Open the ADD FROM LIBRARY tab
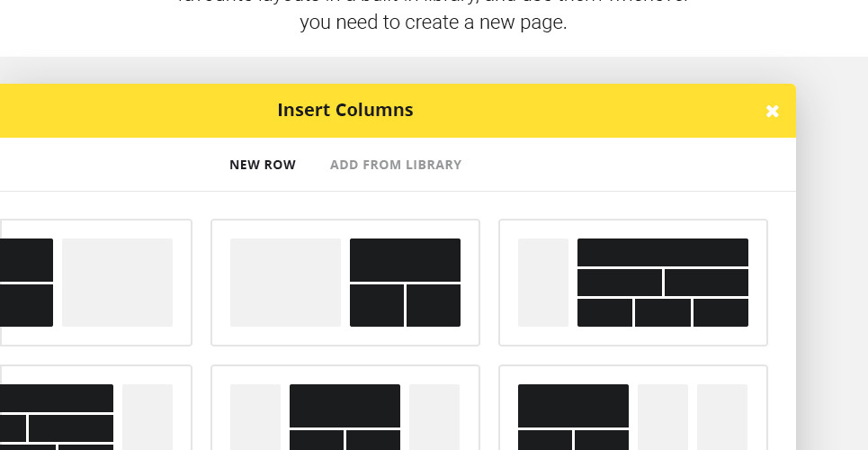Image resolution: width=868 pixels, height=450 pixels. 396,165
